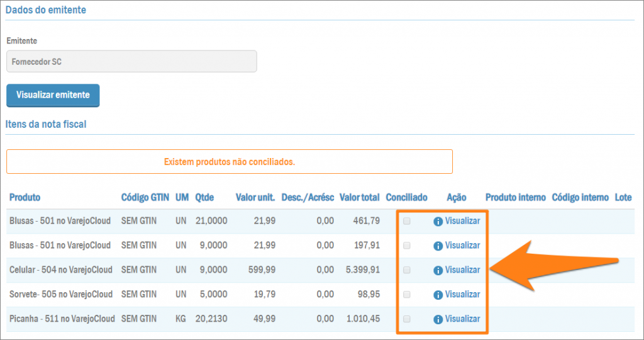
Task: Follow the Visualizar link for Sorvete- 505
Action: coord(462,295)
